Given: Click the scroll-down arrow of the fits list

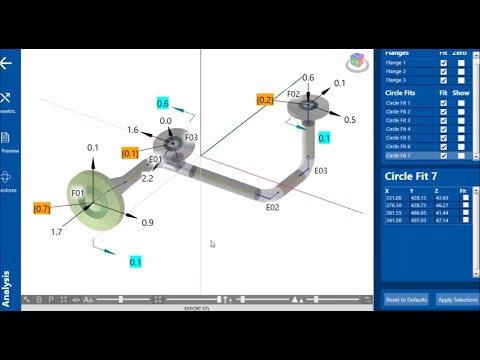Looking at the screenshot, I should tap(476, 157).
